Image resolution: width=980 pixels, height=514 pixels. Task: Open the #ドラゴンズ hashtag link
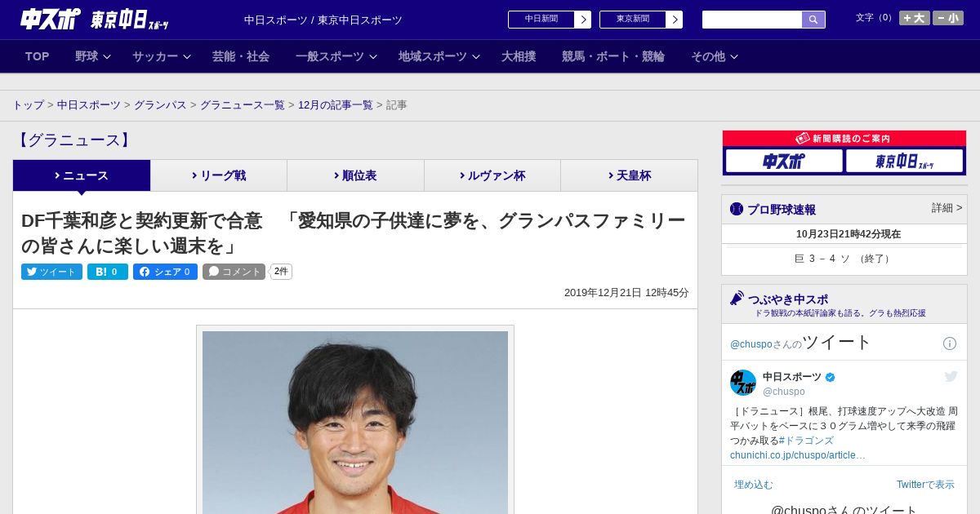806,441
